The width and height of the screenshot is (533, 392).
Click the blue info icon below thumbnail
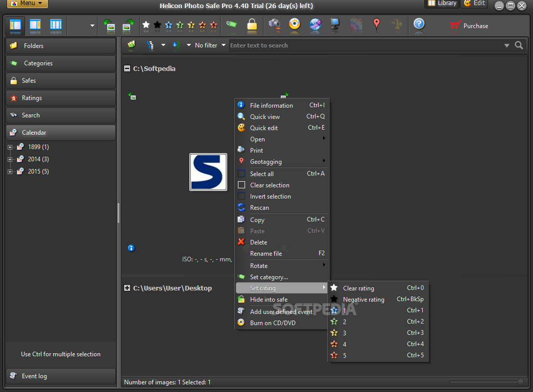point(131,248)
